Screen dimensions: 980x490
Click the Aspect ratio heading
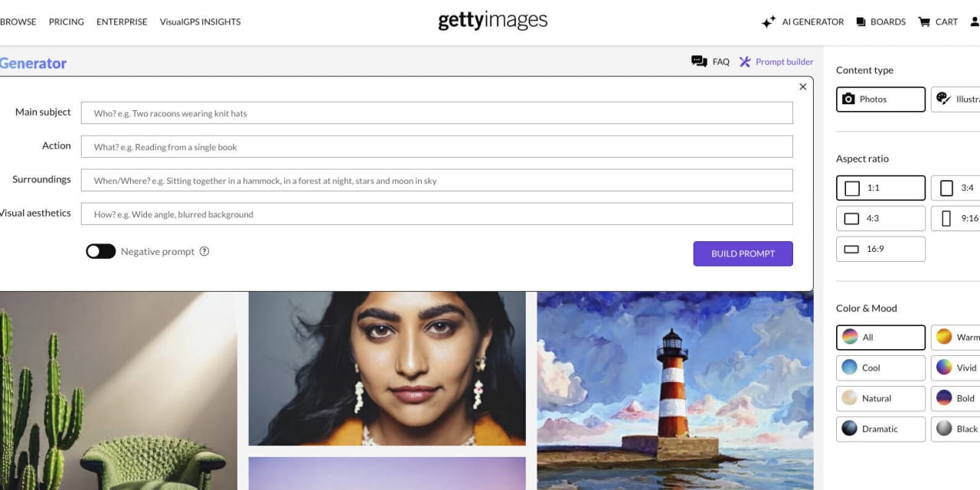[x=862, y=159]
